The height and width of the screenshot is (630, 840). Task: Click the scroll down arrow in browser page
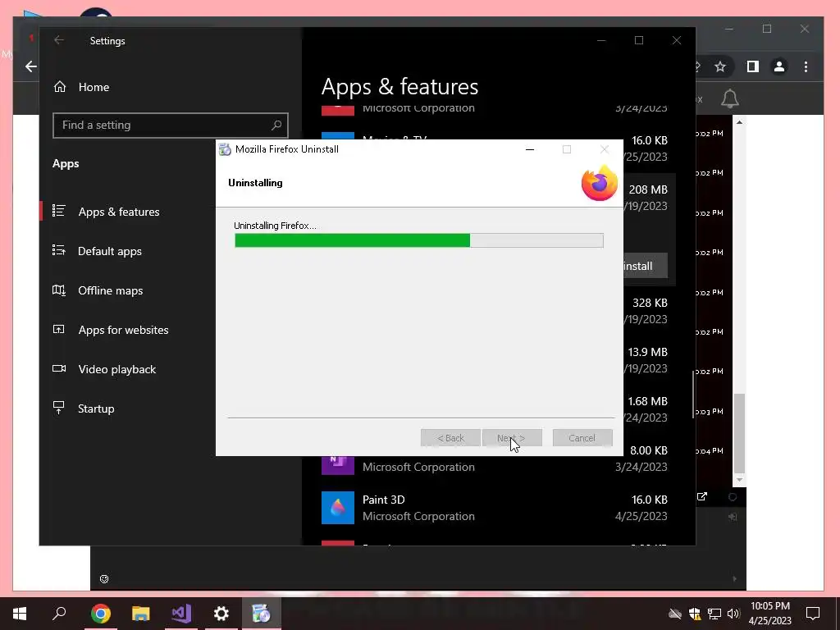(739, 480)
